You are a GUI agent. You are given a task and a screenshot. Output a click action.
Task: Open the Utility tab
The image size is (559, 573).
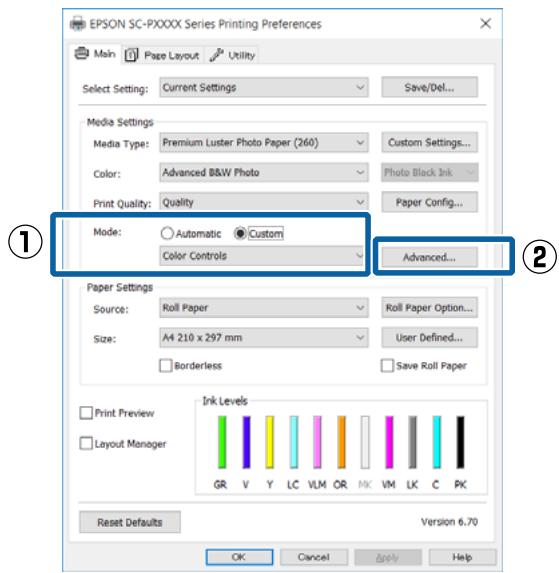[x=233, y=56]
